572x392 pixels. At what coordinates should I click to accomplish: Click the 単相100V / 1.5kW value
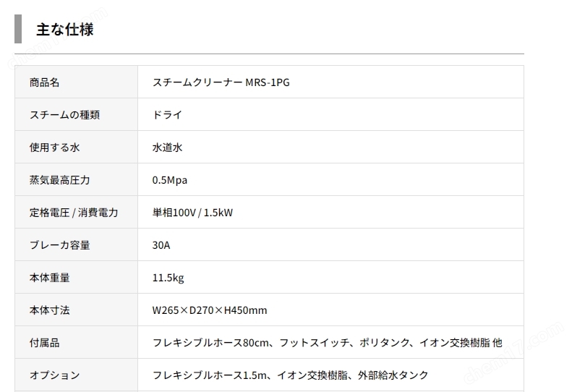coord(192,212)
